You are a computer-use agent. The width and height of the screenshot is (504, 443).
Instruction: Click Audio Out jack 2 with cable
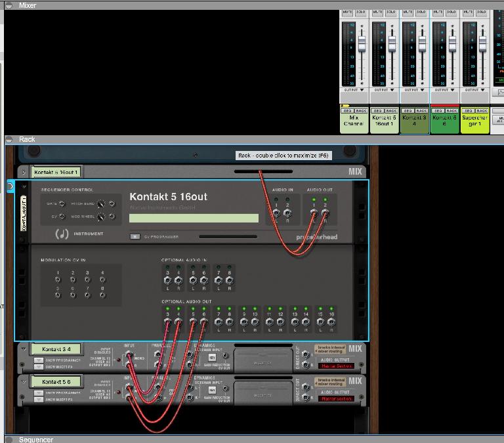pyautogui.click(x=325, y=213)
